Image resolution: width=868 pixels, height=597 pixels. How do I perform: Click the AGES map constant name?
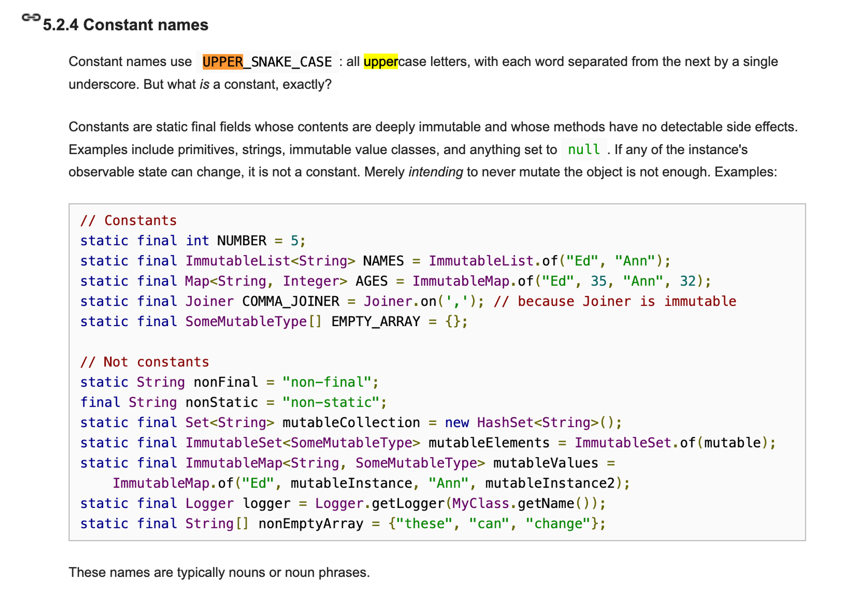point(372,281)
